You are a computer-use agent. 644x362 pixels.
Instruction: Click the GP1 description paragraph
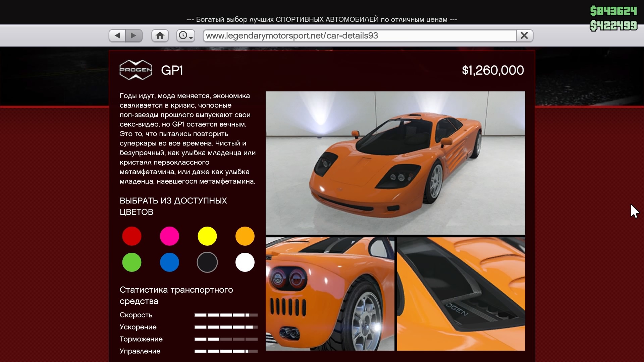point(187,138)
